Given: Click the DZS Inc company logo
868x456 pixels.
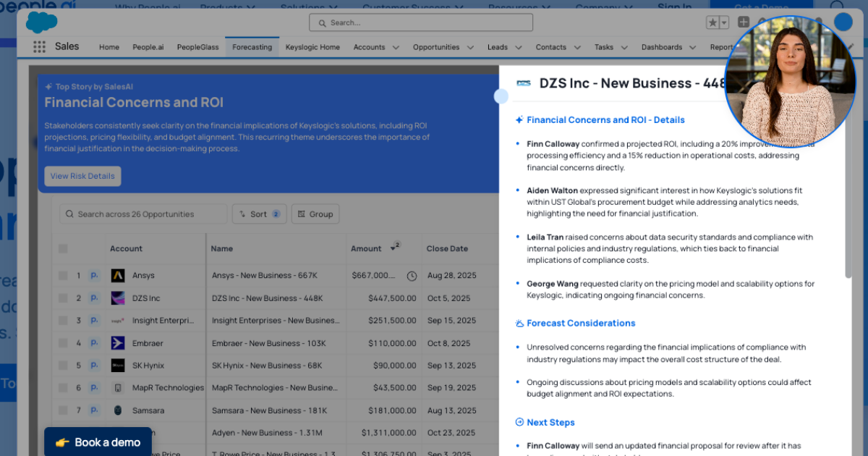Looking at the screenshot, I should [x=118, y=297].
